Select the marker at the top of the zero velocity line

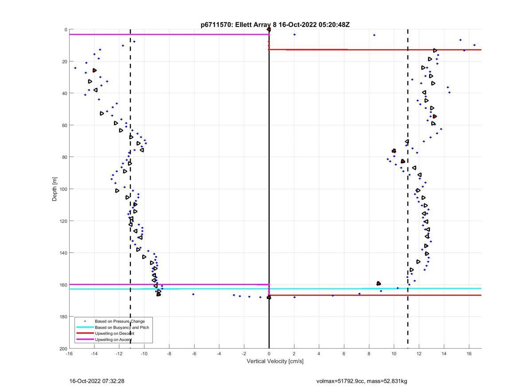click(269, 30)
